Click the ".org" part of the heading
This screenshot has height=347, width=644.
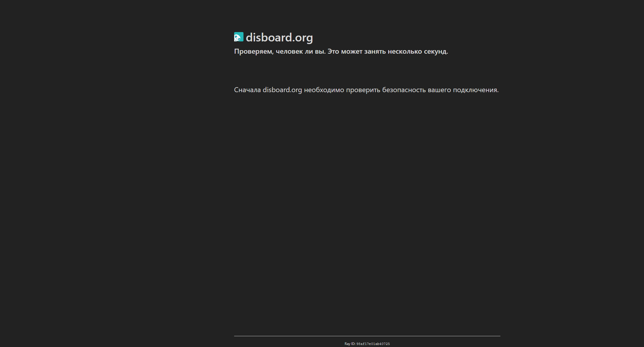click(303, 37)
